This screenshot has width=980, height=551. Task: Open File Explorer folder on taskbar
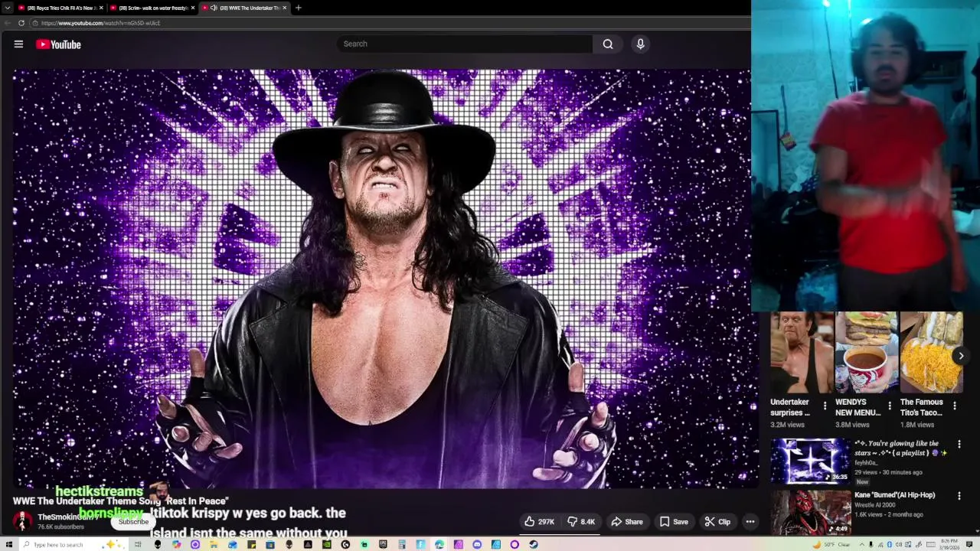[213, 544]
